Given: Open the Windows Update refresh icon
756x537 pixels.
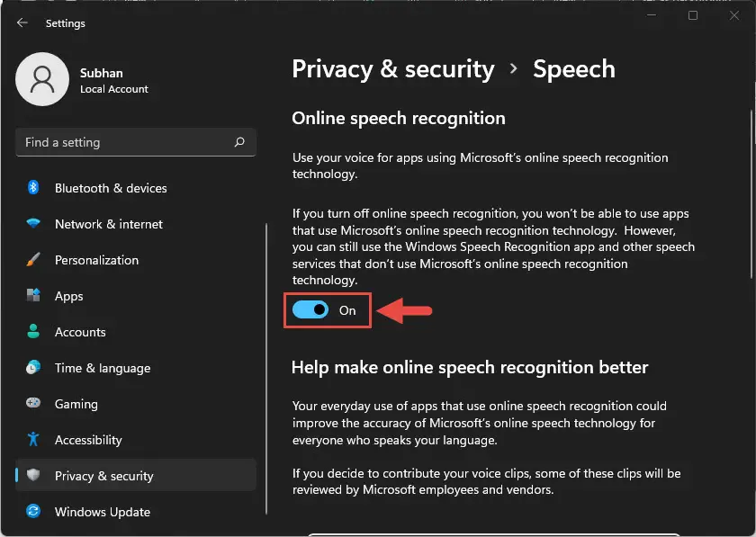Looking at the screenshot, I should point(33,511).
